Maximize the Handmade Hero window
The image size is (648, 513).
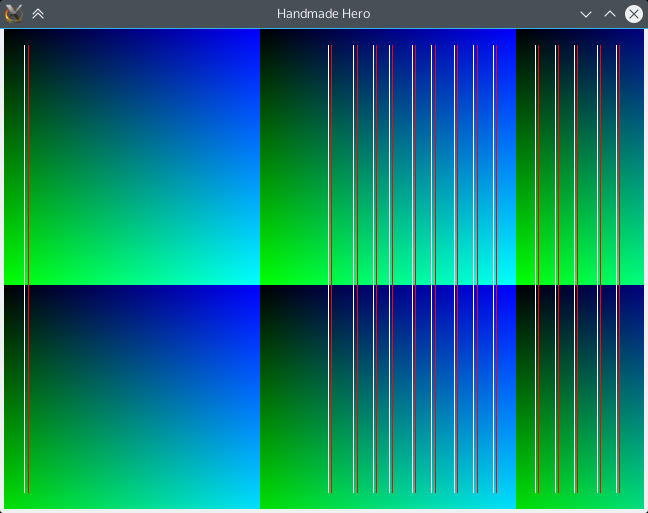pos(610,14)
